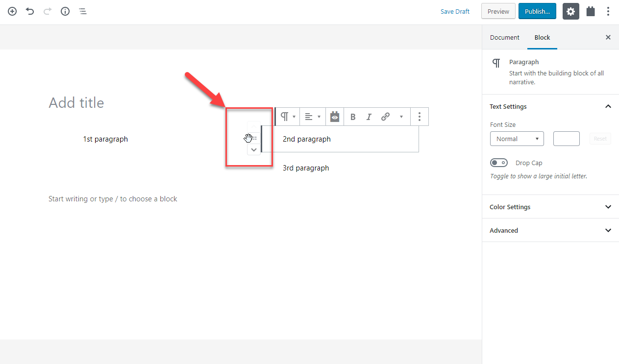The image size is (619, 364).
Task: Expand the Advanced section
Action: (550, 230)
